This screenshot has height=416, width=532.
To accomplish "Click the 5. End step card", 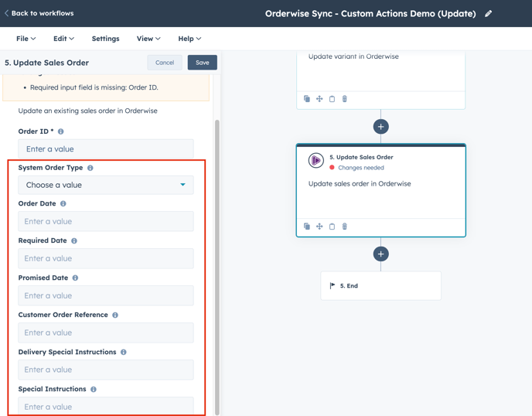I will pyautogui.click(x=380, y=285).
